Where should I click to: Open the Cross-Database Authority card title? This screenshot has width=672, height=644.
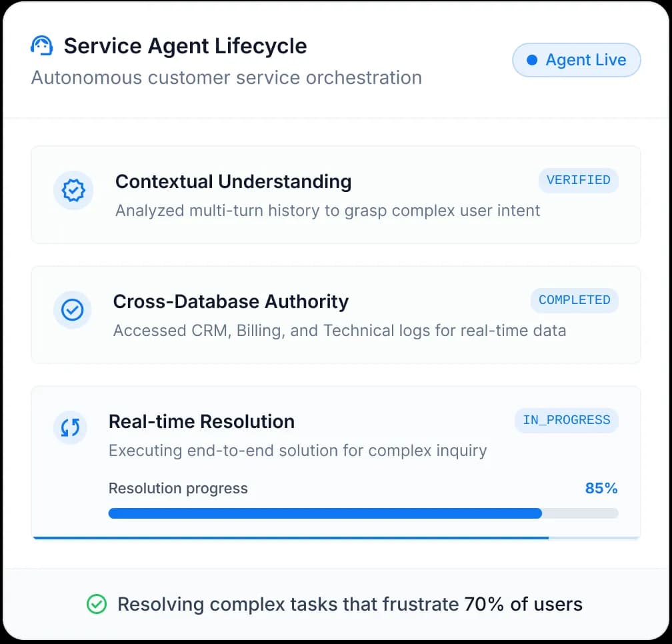231,301
